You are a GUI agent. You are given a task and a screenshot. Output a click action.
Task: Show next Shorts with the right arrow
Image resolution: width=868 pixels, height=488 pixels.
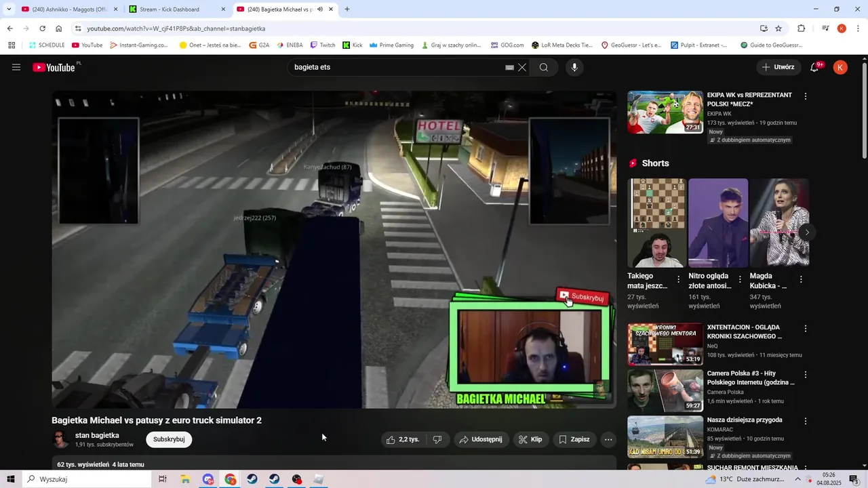(x=807, y=232)
